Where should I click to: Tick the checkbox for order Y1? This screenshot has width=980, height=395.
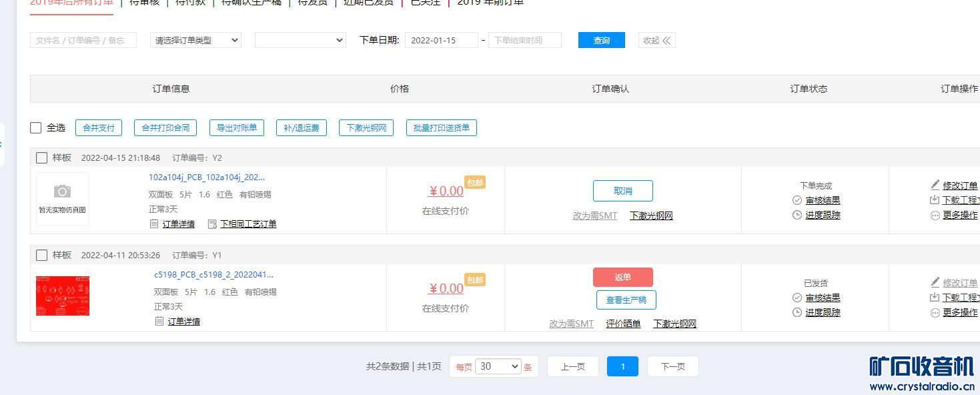tap(41, 256)
